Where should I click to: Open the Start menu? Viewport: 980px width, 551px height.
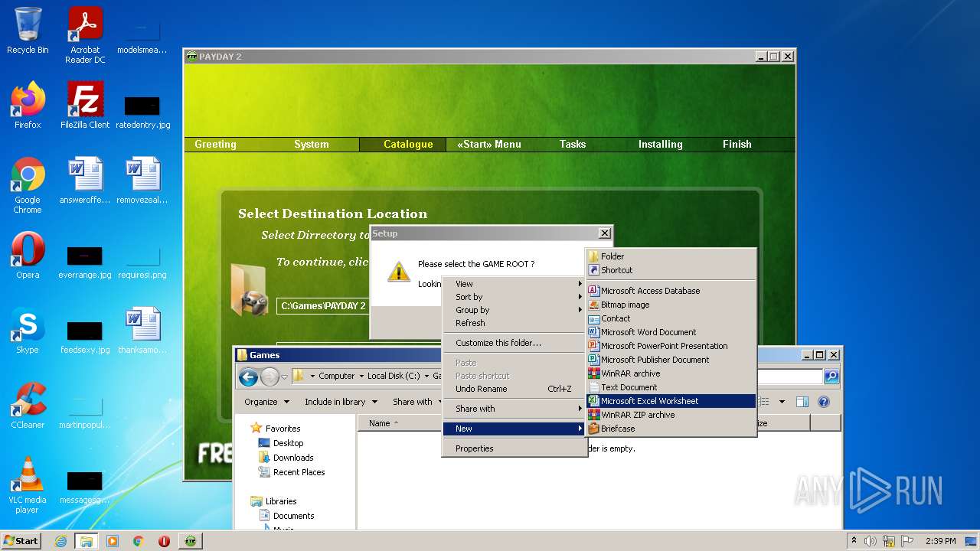[21, 541]
